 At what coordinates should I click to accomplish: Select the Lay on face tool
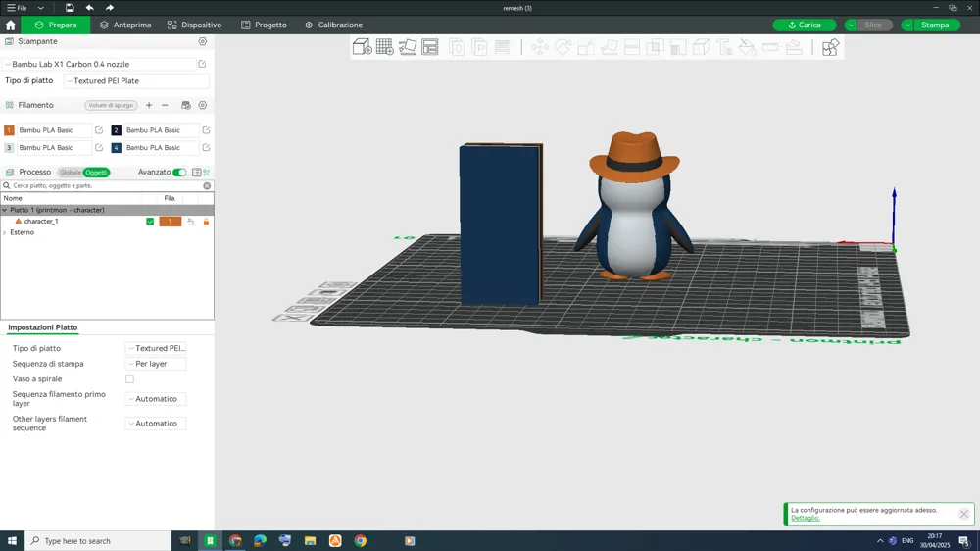pos(609,47)
